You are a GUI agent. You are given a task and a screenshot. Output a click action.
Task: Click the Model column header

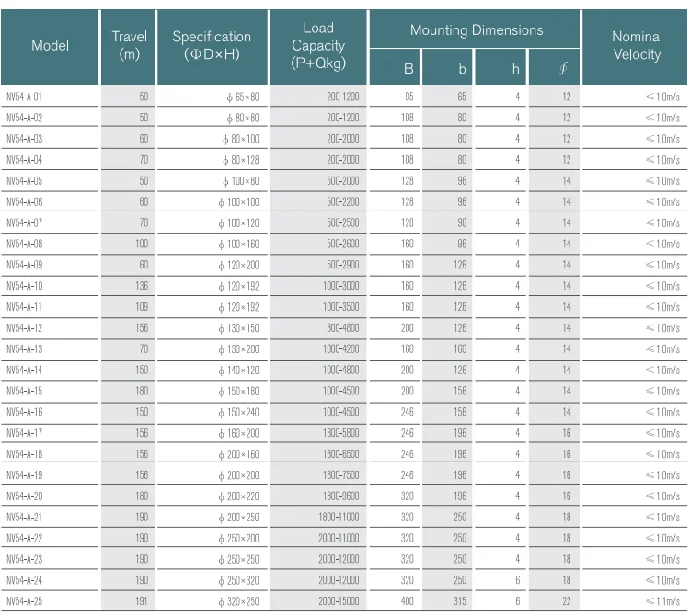pyautogui.click(x=50, y=46)
